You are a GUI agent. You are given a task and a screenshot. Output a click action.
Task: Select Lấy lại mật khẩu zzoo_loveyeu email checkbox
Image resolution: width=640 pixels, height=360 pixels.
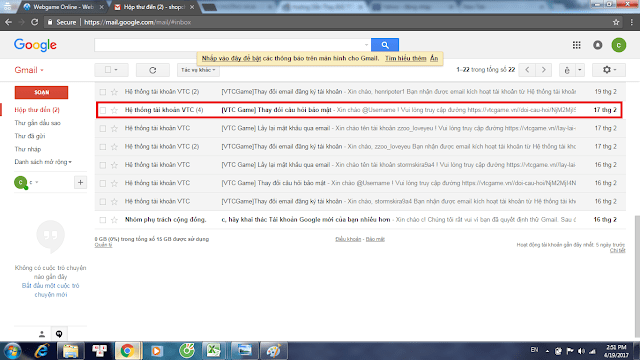tap(103, 129)
